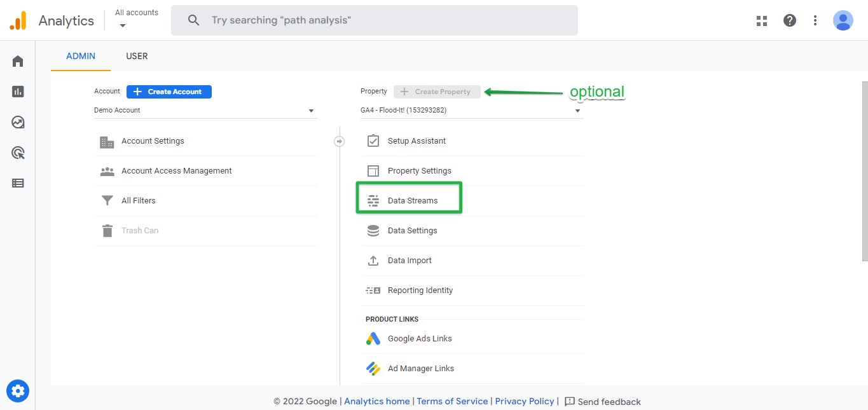Open the Configure table sidebar icon

click(18, 183)
